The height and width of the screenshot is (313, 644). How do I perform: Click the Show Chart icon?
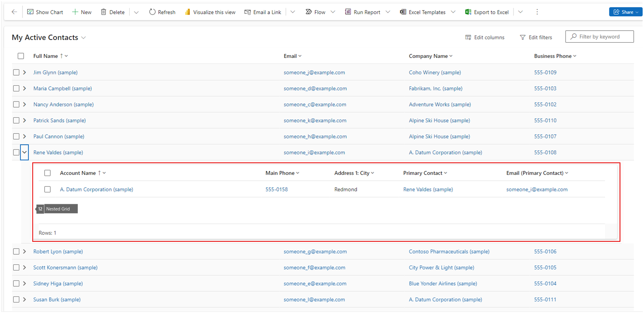(x=30, y=12)
